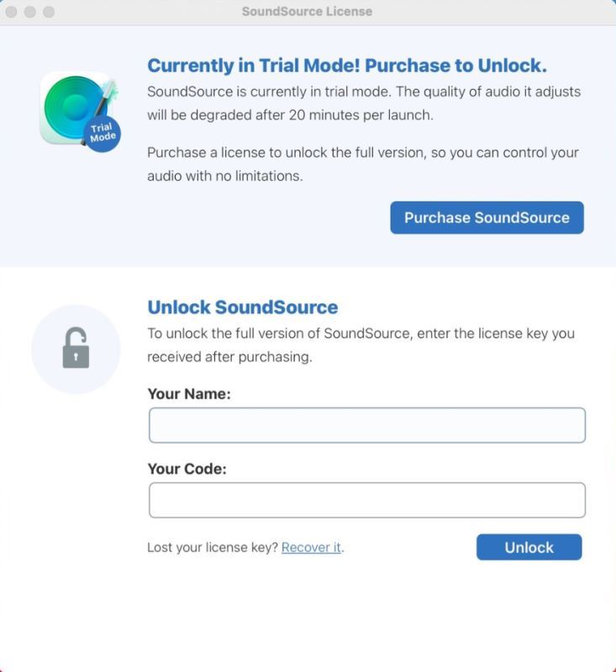
Task: Open the Purchase SoundSource store button
Action: (x=487, y=218)
